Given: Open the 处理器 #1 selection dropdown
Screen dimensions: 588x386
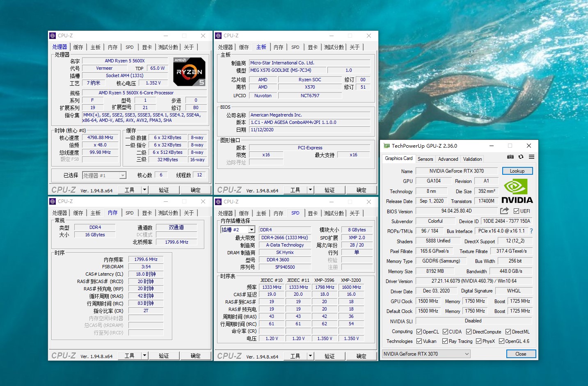Looking at the screenshot, I should [x=104, y=176].
